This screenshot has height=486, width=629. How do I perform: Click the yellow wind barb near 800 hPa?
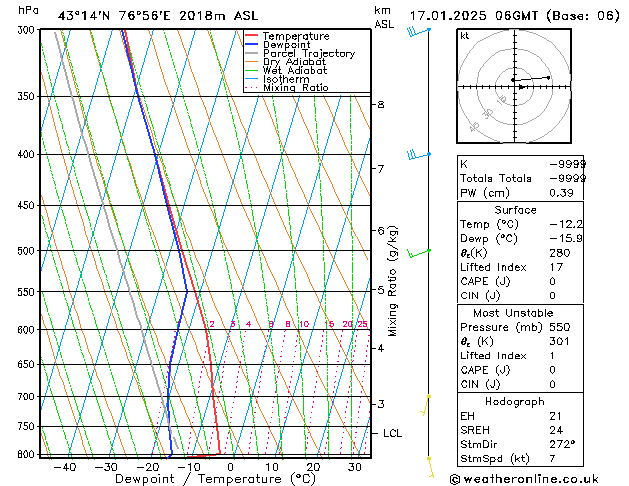[430, 467]
